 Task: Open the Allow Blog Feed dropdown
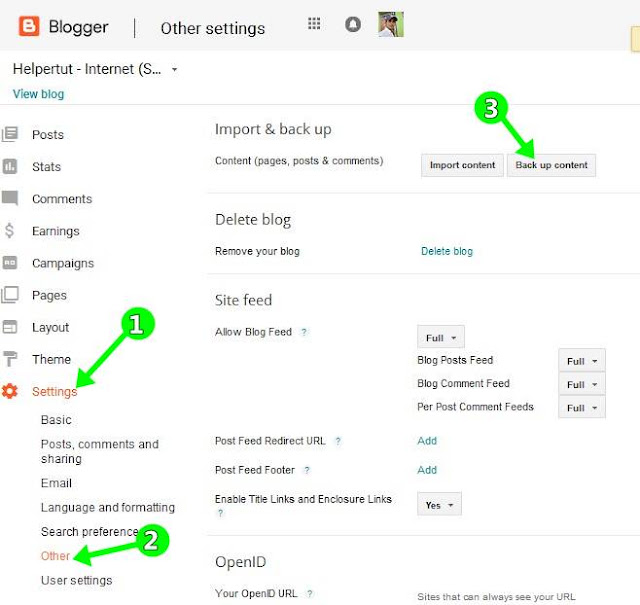pyautogui.click(x=441, y=338)
